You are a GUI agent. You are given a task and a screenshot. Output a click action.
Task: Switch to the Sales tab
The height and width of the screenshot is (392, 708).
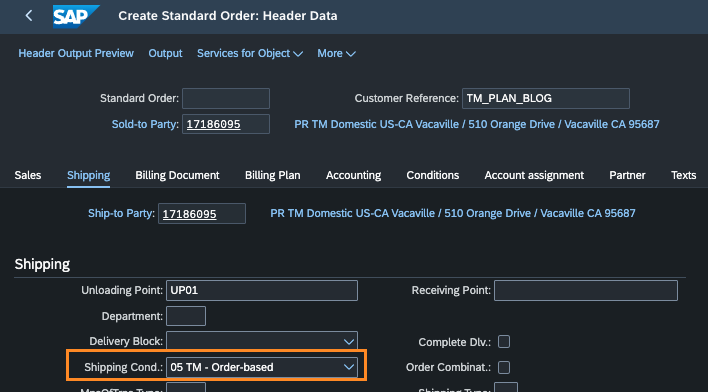tap(28, 175)
